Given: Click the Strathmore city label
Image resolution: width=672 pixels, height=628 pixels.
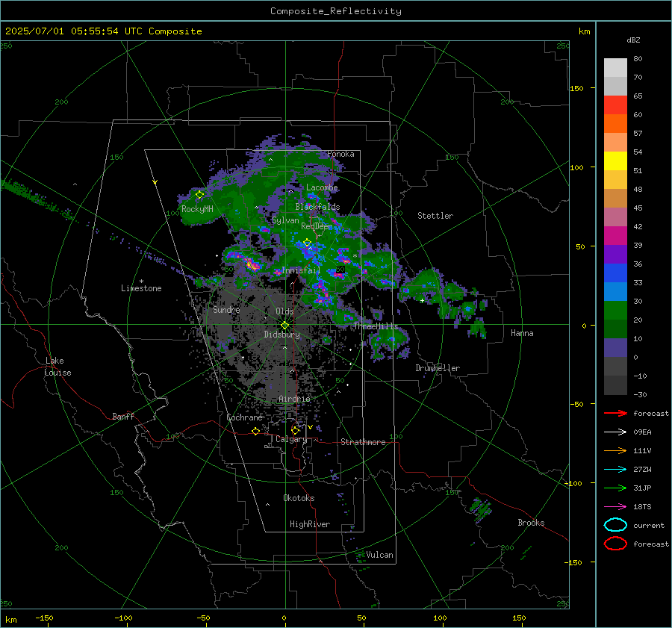Looking at the screenshot, I should coord(363,442).
